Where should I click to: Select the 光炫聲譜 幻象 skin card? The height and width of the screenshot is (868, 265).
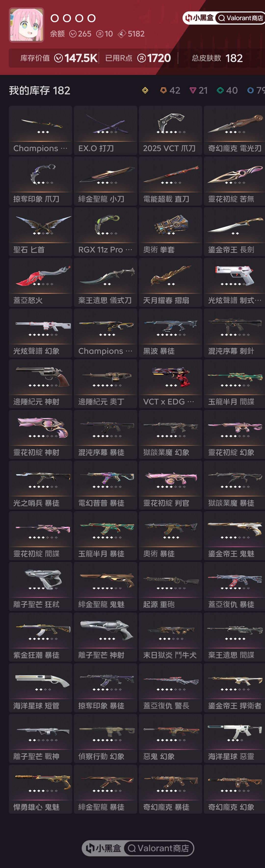point(40,333)
